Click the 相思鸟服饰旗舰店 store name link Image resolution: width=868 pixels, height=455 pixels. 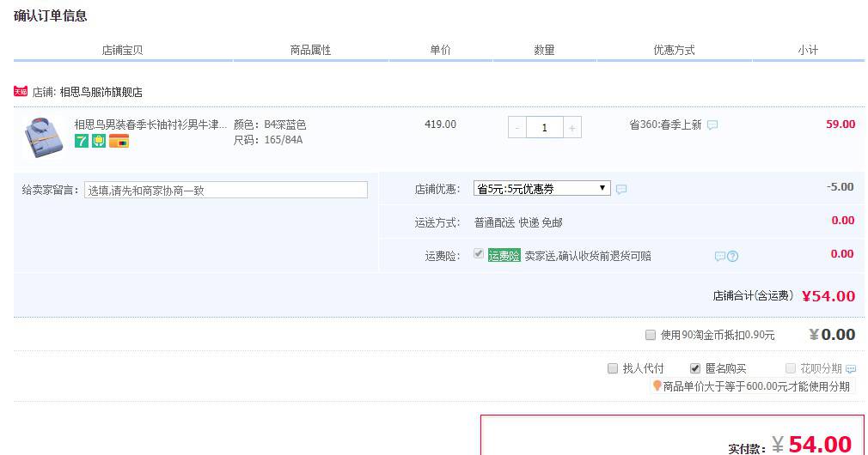point(101,92)
